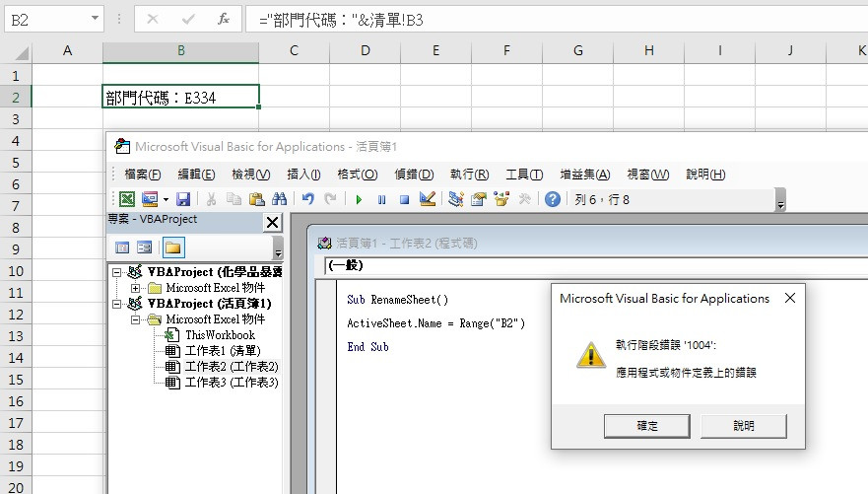Select ThisWorkbook in project tree

tap(220, 335)
